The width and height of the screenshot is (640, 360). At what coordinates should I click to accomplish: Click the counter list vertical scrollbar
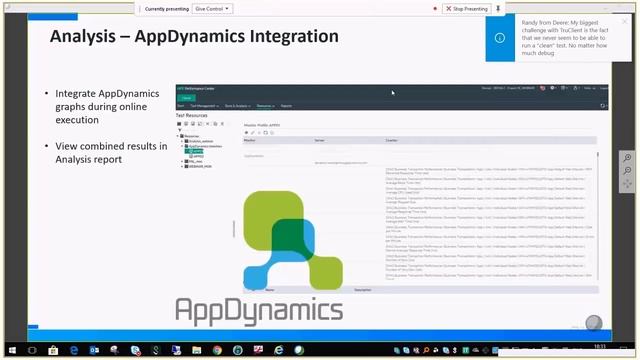[598, 216]
